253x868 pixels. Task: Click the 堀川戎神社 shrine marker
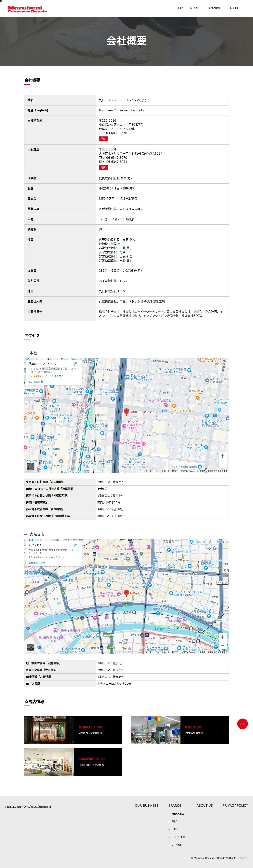(x=215, y=549)
